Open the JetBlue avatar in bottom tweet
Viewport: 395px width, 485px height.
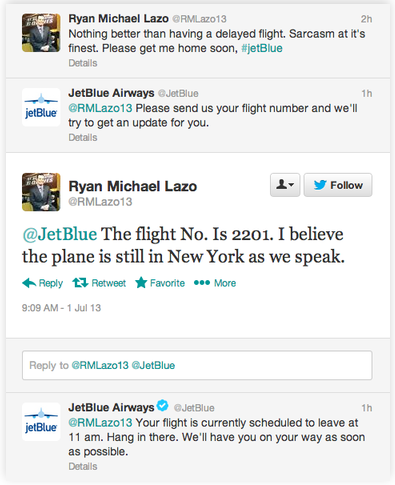[x=41, y=422]
